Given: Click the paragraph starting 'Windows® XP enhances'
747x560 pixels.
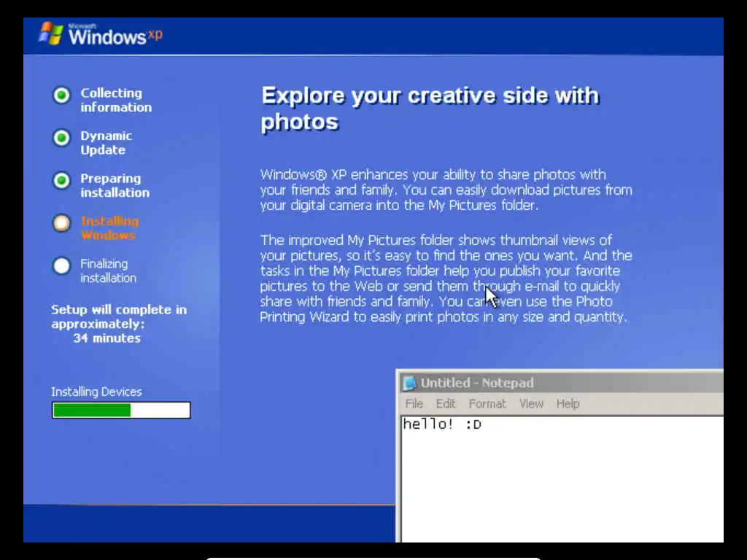Looking at the screenshot, I should (446, 190).
